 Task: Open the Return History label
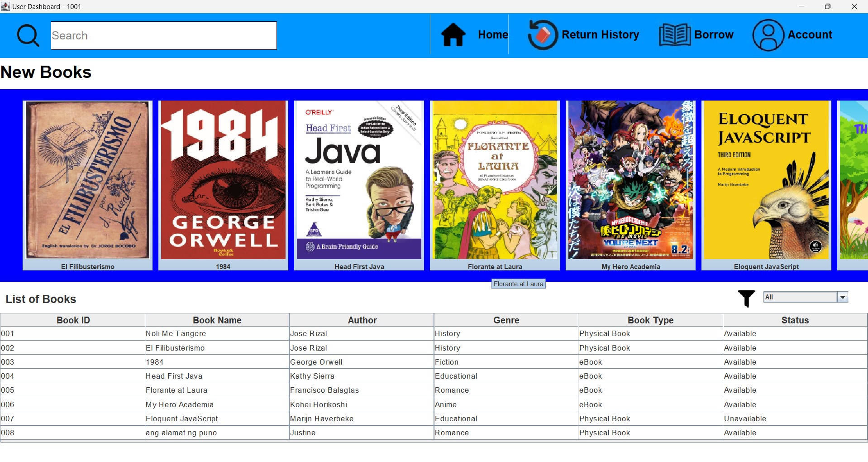pos(600,35)
